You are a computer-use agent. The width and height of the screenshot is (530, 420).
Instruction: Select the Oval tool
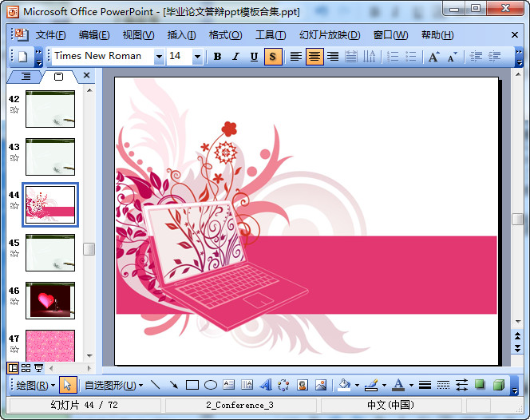coord(211,385)
